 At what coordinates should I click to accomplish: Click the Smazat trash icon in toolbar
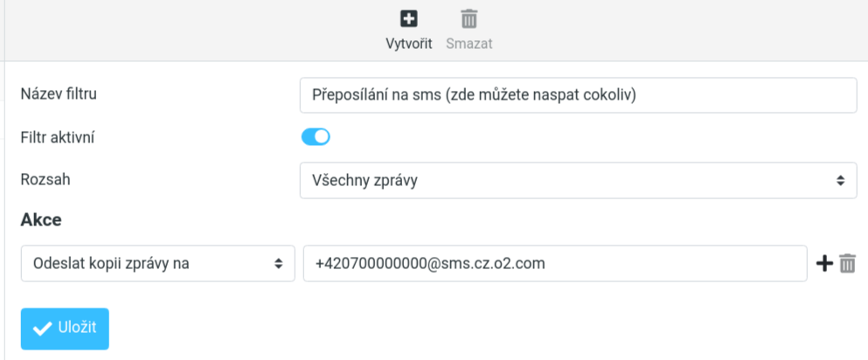click(x=469, y=18)
